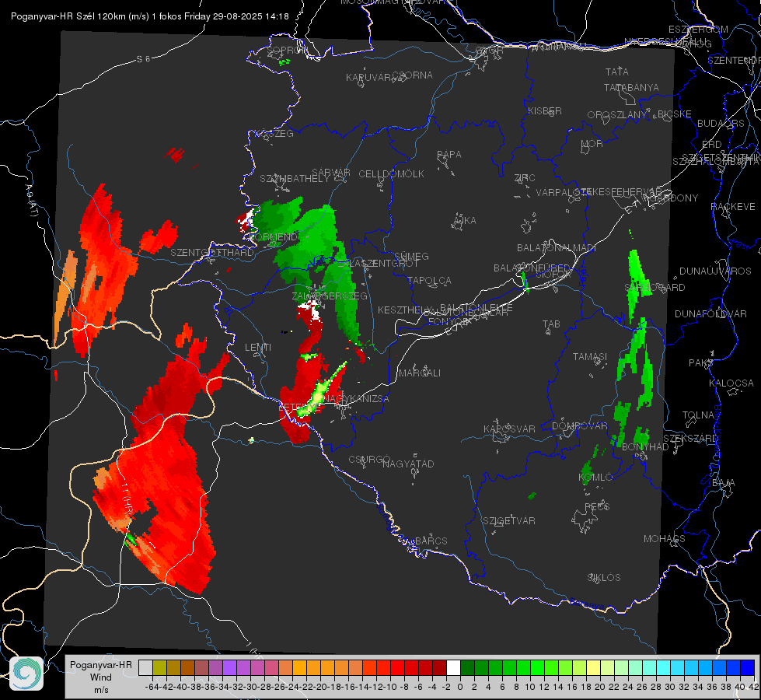
Task: Click the BALATONALMADI city label
Action: coord(557,248)
